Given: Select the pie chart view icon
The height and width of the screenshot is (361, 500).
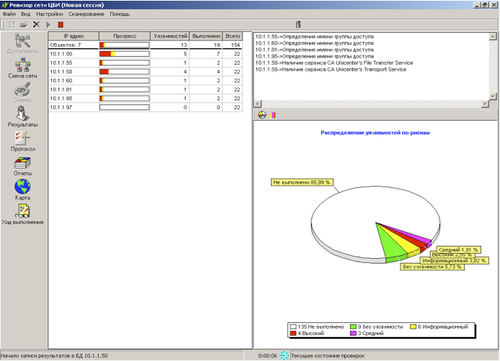Looking at the screenshot, I should (x=262, y=115).
